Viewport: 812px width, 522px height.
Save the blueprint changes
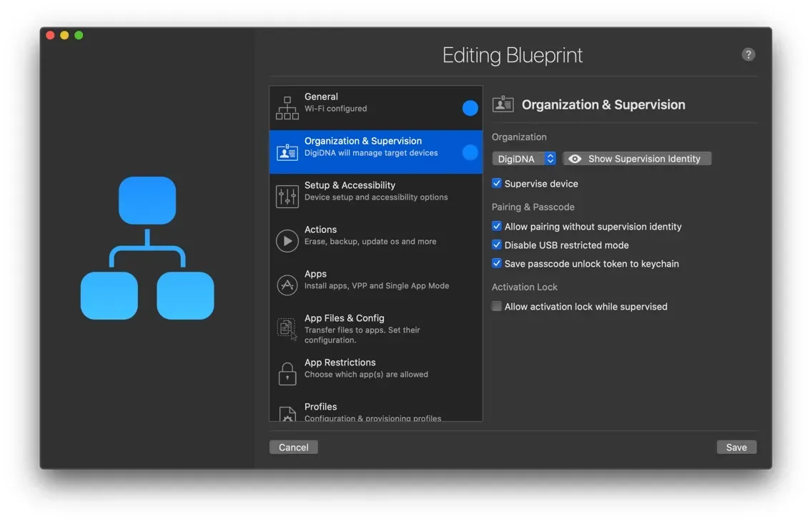click(736, 446)
